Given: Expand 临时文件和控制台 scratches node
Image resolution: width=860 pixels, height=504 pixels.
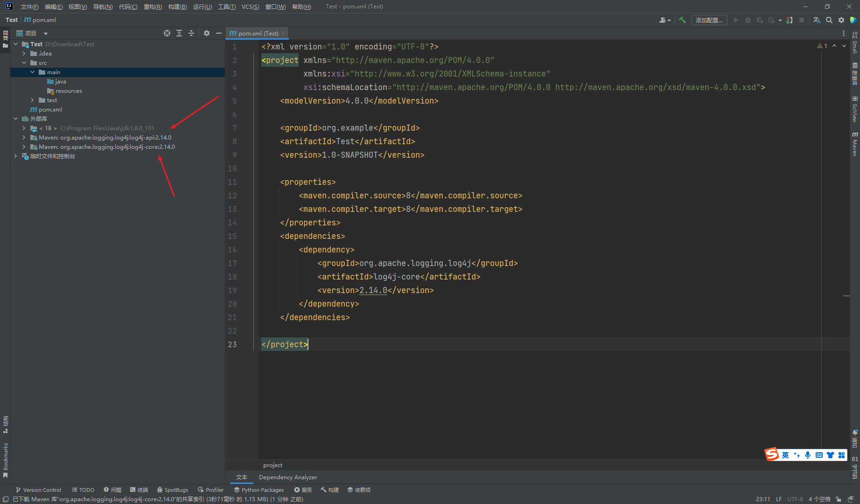Looking at the screenshot, I should 16,156.
